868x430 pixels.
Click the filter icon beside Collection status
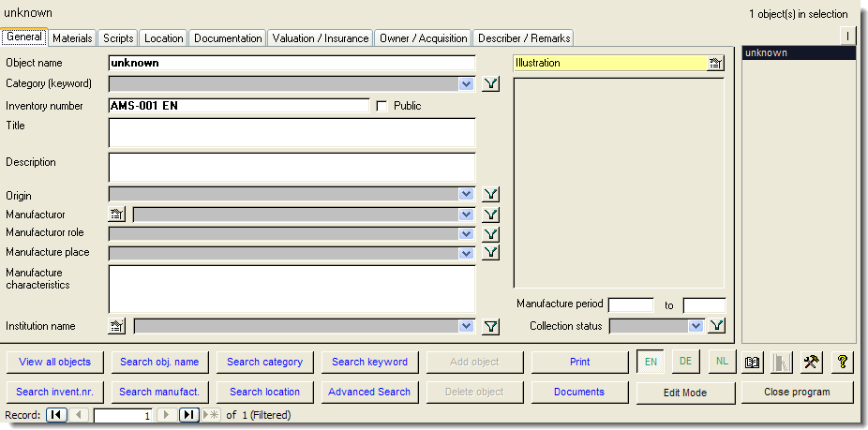pyautogui.click(x=716, y=326)
